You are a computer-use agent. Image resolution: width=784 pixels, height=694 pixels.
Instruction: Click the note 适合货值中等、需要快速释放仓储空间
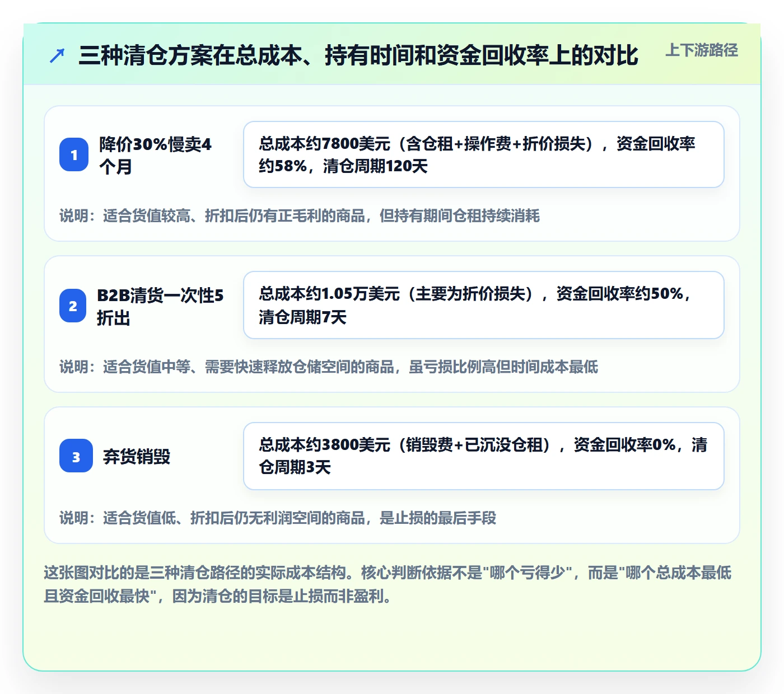(x=329, y=367)
